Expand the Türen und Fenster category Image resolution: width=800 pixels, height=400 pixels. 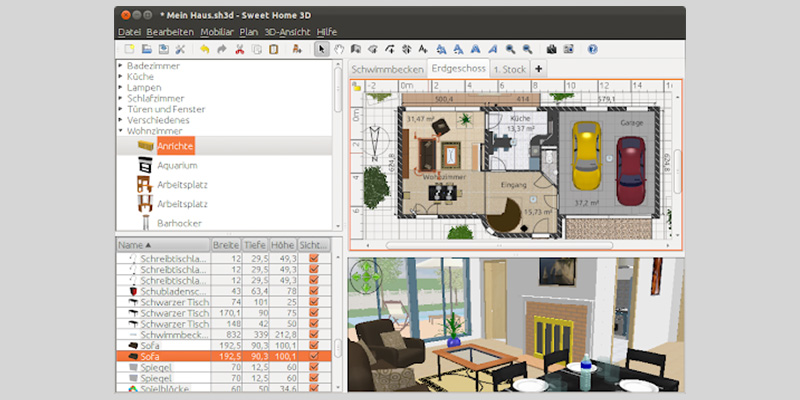(121, 109)
